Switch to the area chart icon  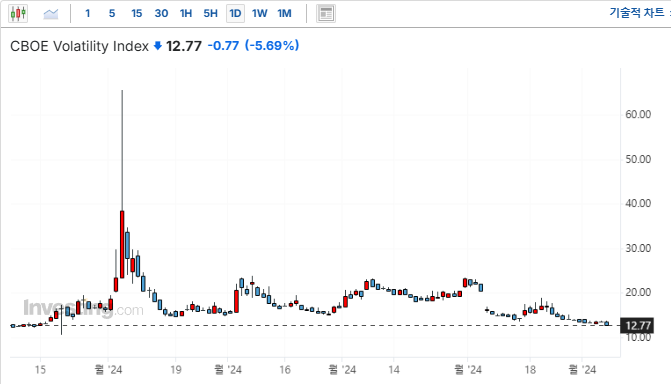tap(50, 14)
